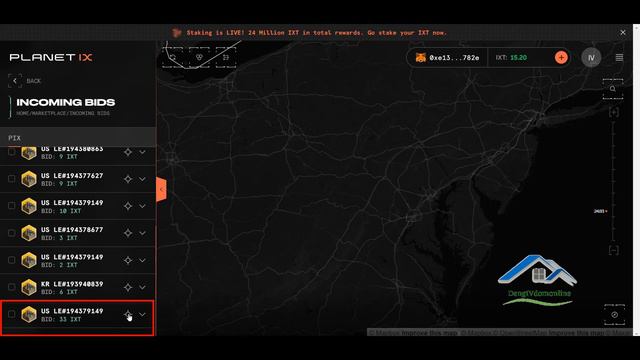The width and height of the screenshot is (640, 360).
Task: Click the MetaMask fox icon
Action: pos(420,58)
